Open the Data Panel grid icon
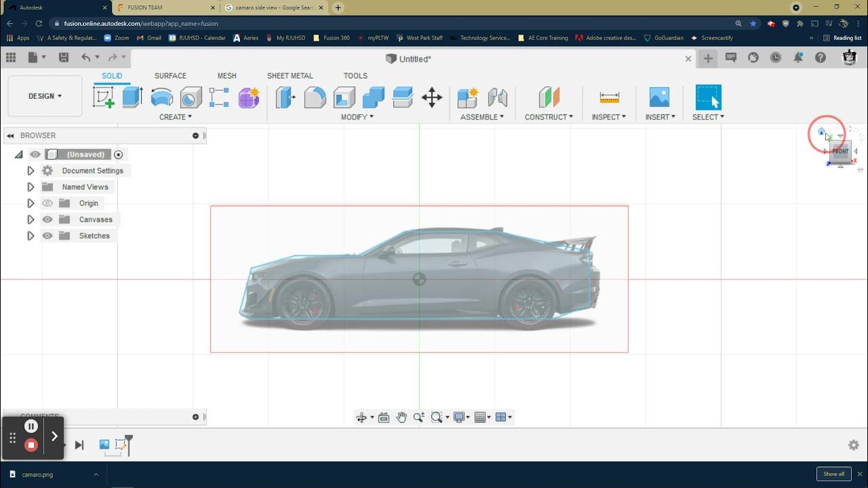The image size is (868, 488). [11, 58]
